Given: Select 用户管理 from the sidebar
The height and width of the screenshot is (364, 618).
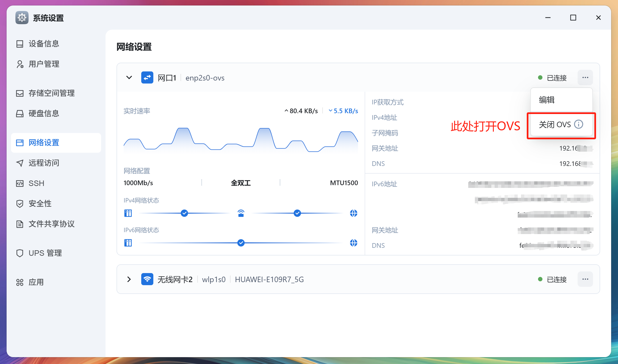Looking at the screenshot, I should point(44,64).
